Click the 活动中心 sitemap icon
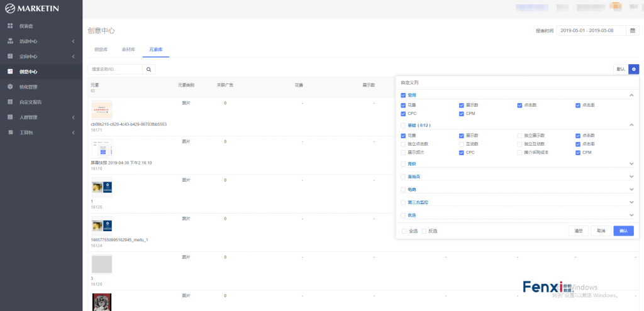The height and width of the screenshot is (311, 644). coord(10,41)
